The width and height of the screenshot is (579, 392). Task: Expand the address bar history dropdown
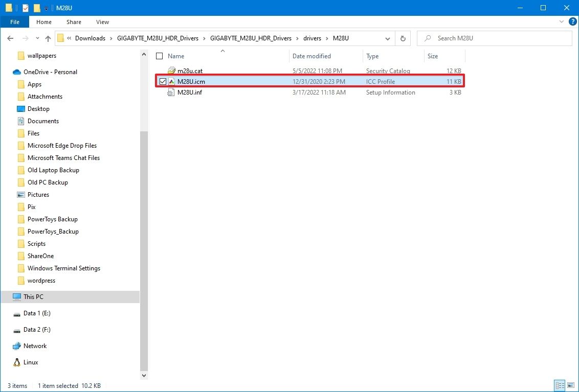tap(387, 38)
